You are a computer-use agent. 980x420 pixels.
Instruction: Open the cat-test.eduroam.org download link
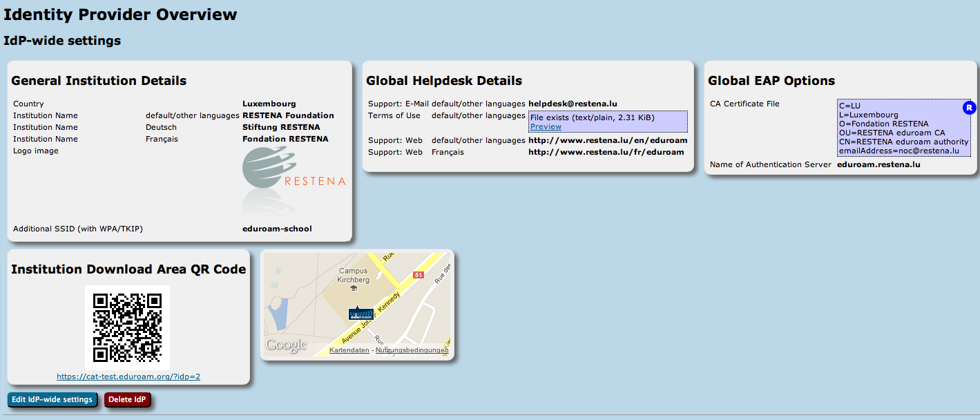[128, 376]
